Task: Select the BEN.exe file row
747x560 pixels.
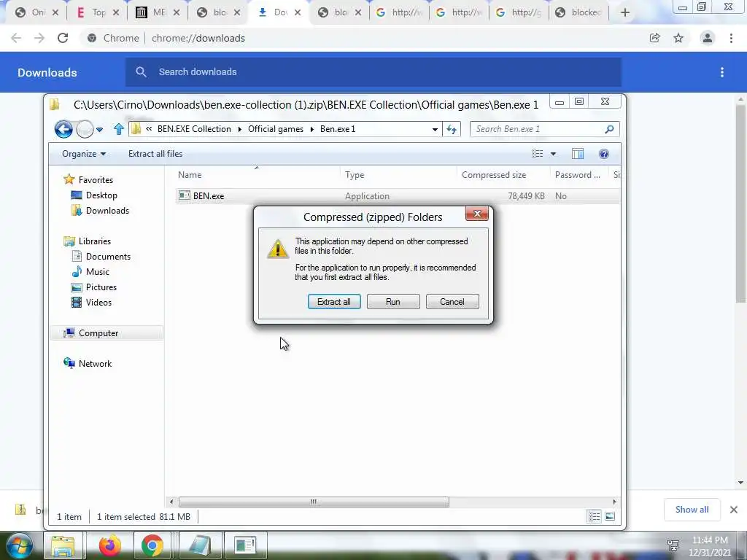Action: [x=398, y=195]
